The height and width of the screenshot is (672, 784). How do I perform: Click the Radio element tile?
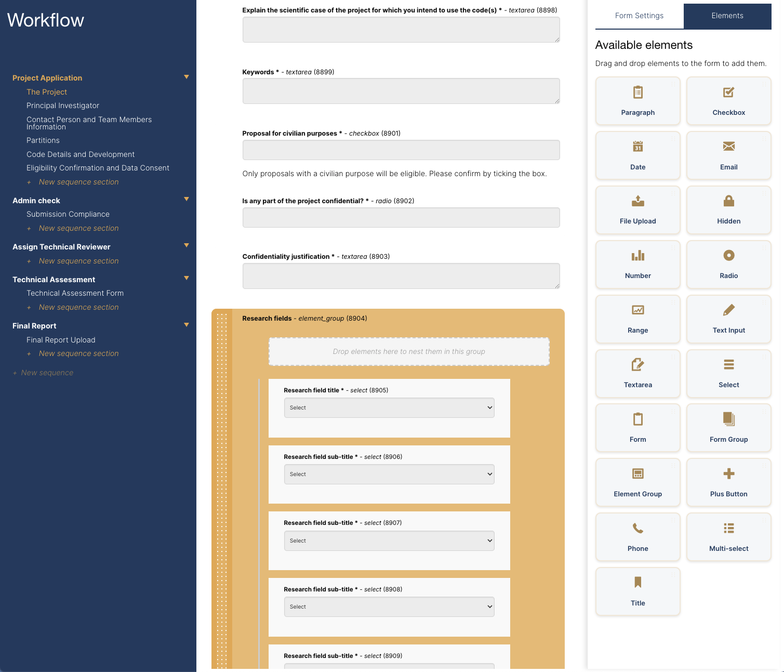tap(728, 265)
